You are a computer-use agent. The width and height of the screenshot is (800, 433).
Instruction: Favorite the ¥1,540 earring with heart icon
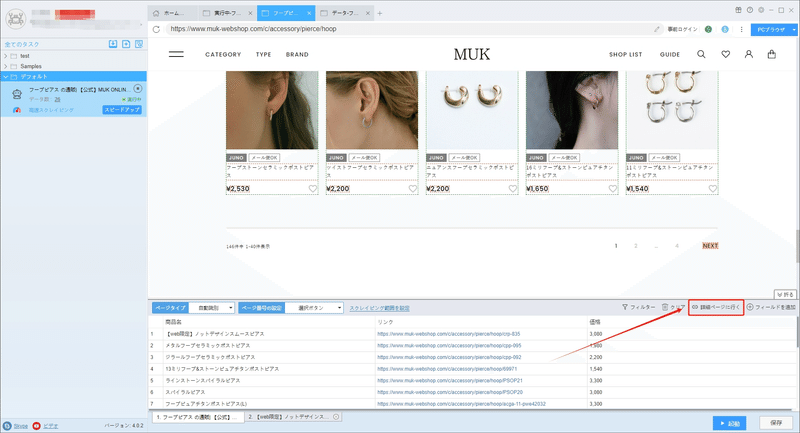point(713,189)
